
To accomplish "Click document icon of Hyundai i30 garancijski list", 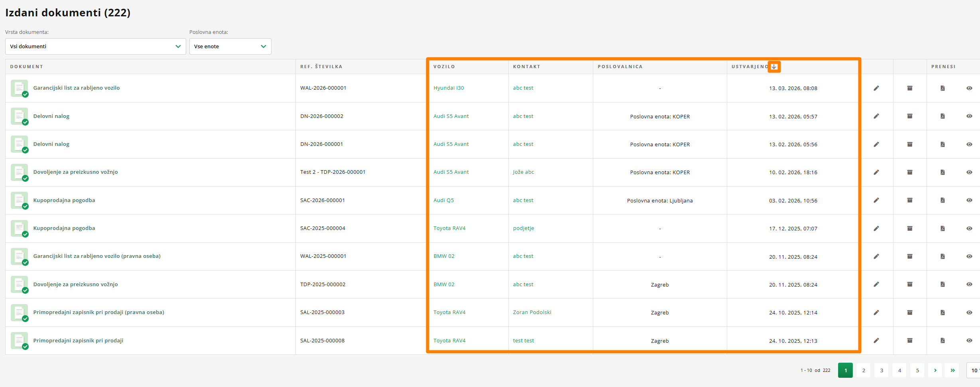I will (x=20, y=88).
